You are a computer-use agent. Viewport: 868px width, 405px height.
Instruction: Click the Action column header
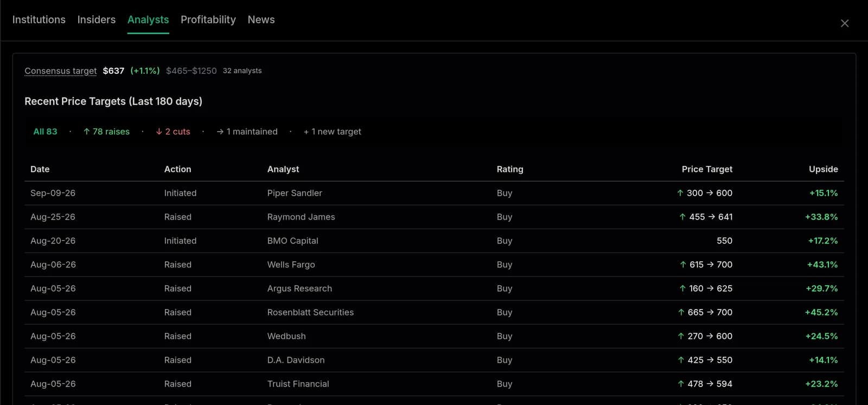[177, 169]
